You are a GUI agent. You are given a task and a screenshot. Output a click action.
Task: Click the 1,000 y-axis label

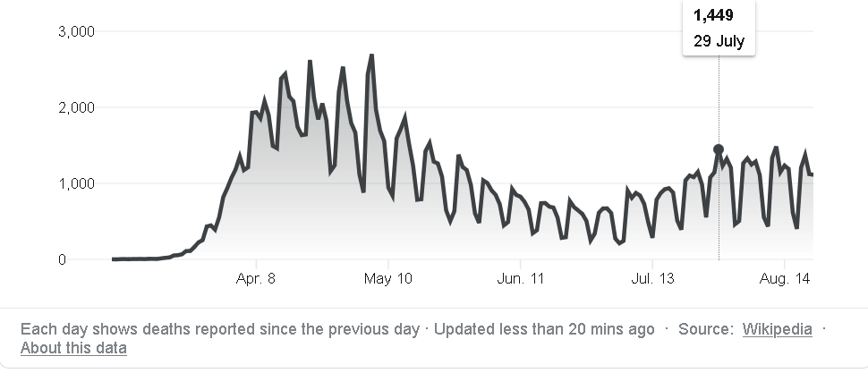[x=76, y=183]
